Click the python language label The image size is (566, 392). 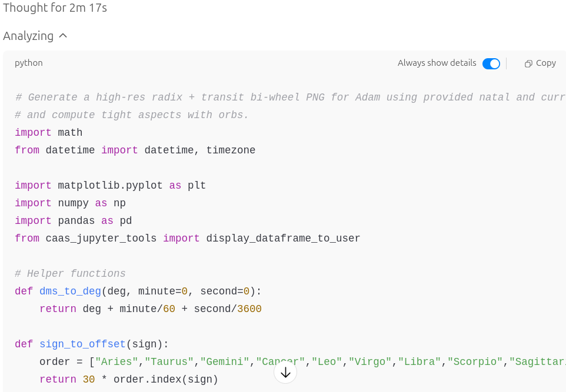point(29,63)
